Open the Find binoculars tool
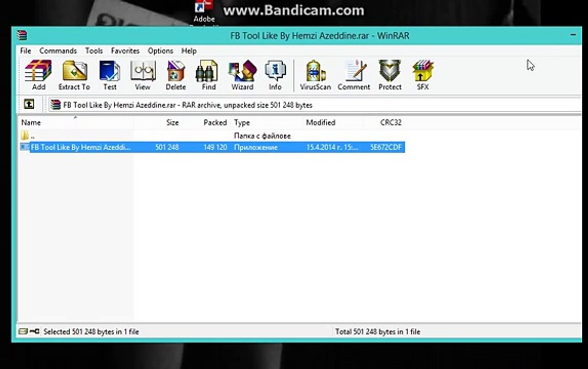This screenshot has width=588, height=369. click(208, 75)
